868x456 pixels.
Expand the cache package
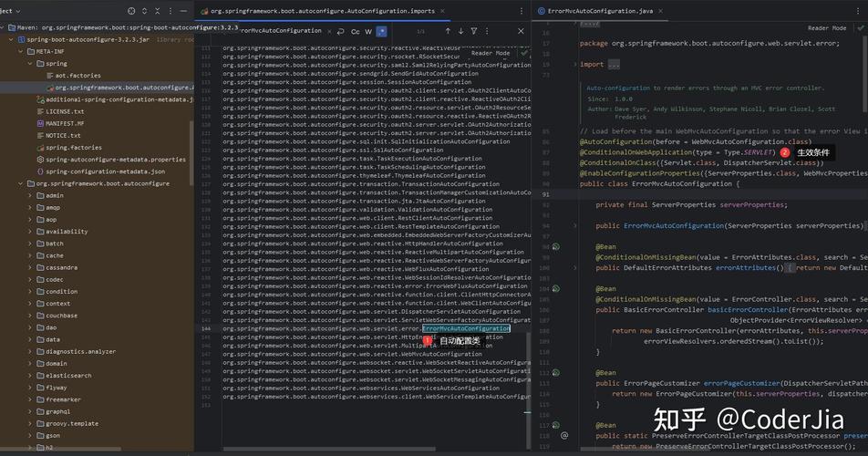click(30, 255)
